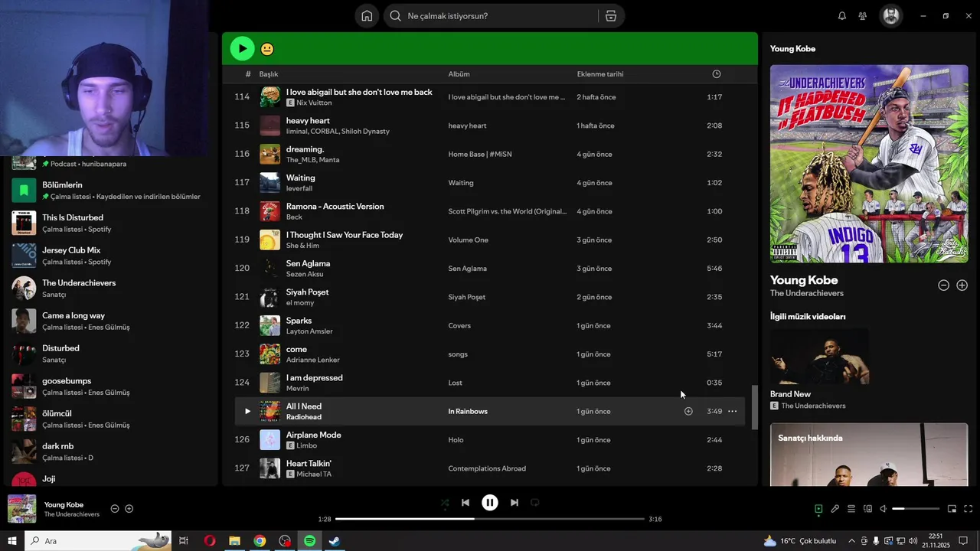The width and height of the screenshot is (980, 551).
Task: Toggle repeat mode in the player
Action: coord(535,503)
